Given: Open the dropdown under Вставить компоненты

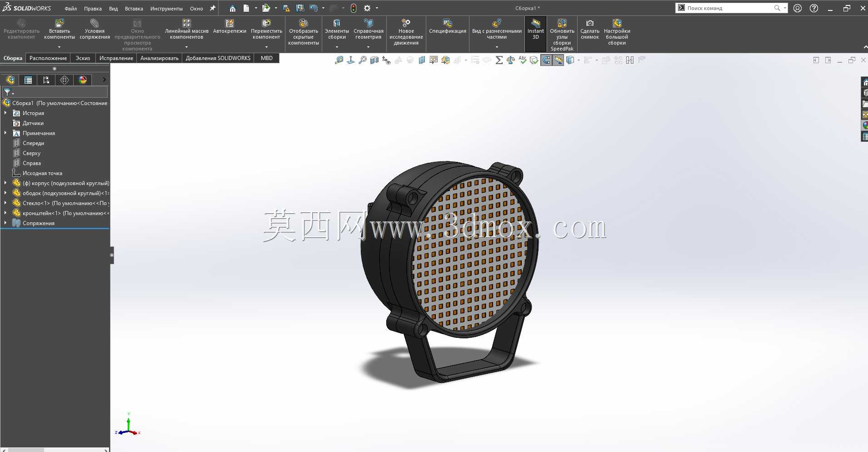Looking at the screenshot, I should (59, 47).
